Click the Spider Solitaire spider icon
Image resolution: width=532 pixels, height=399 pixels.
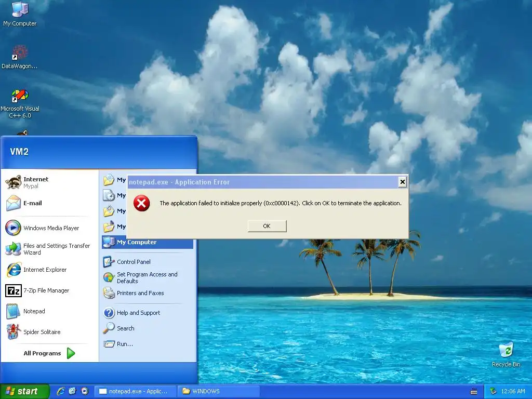[13, 331]
